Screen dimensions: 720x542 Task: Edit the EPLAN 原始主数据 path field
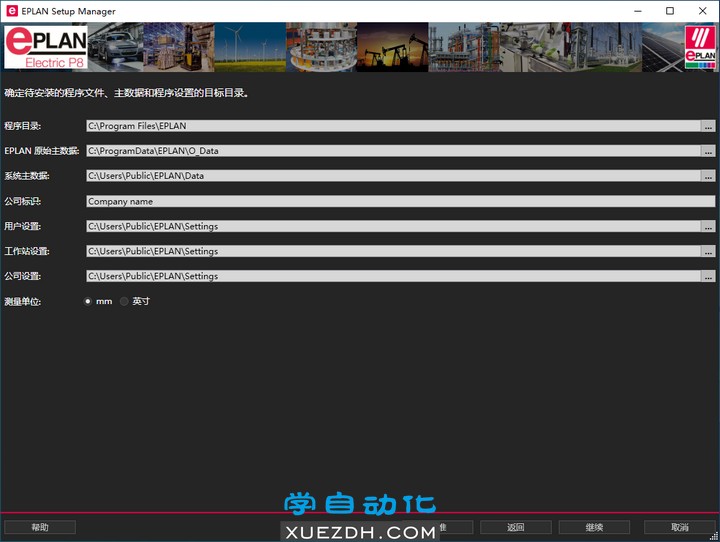tap(394, 151)
